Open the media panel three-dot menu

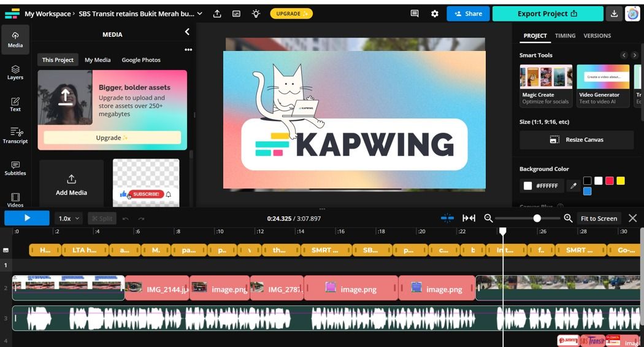pyautogui.click(x=188, y=50)
